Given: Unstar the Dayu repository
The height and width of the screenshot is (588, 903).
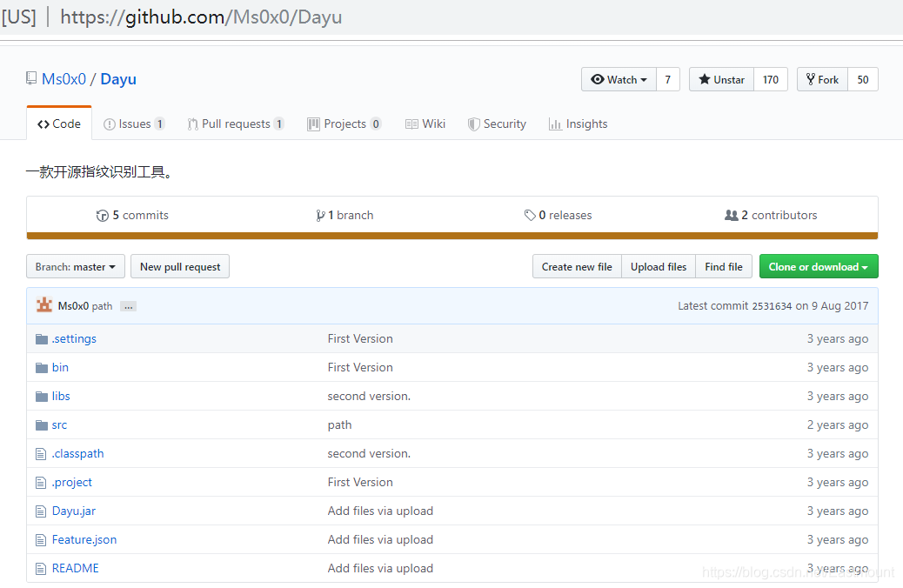Looking at the screenshot, I should pos(721,79).
